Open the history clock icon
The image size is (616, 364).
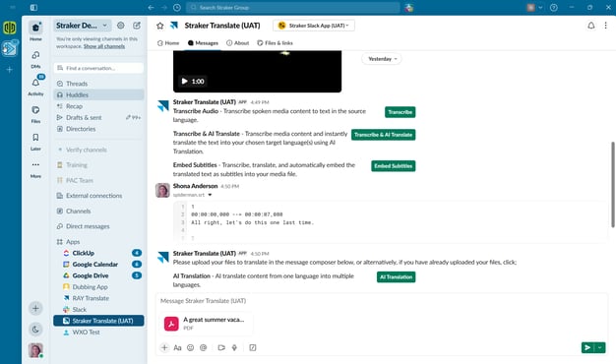pyautogui.click(x=177, y=8)
